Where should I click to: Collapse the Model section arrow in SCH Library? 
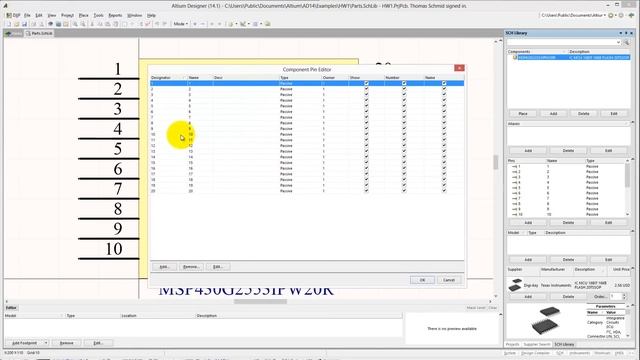633,232
